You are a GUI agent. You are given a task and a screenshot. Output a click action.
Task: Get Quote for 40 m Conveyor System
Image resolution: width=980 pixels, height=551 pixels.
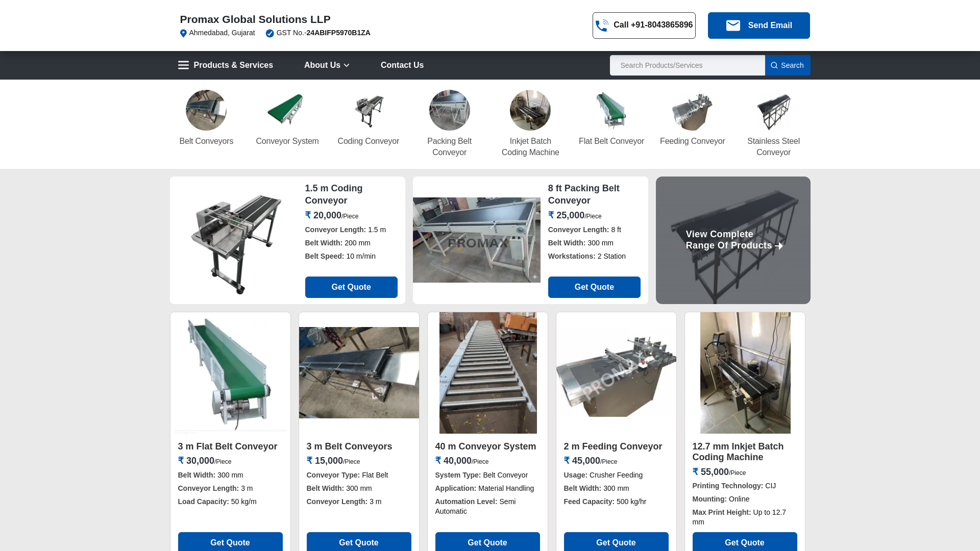point(487,542)
